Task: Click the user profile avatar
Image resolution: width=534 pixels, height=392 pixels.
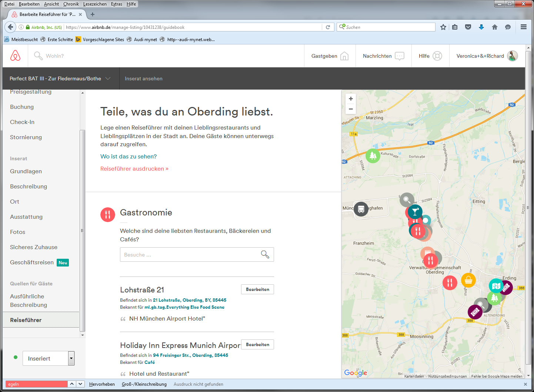Action: point(512,56)
